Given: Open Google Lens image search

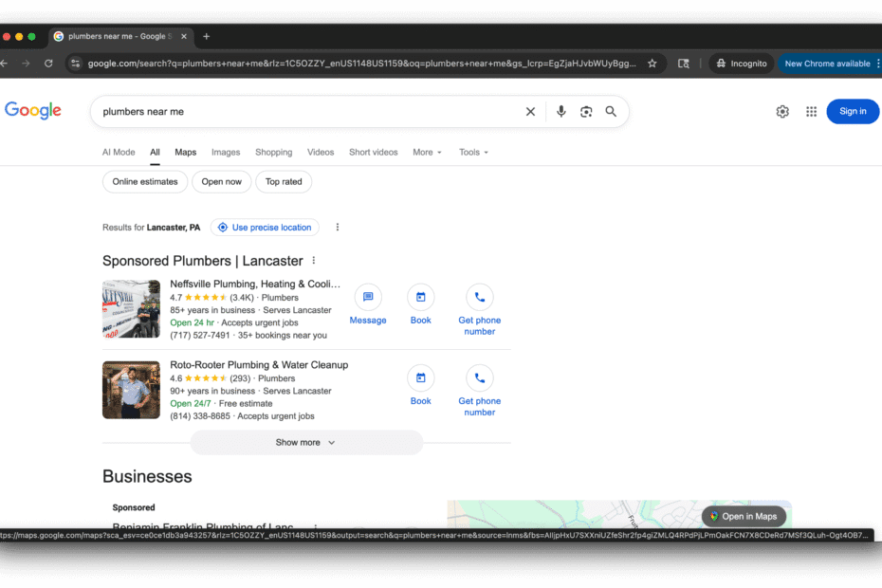Looking at the screenshot, I should (x=586, y=112).
